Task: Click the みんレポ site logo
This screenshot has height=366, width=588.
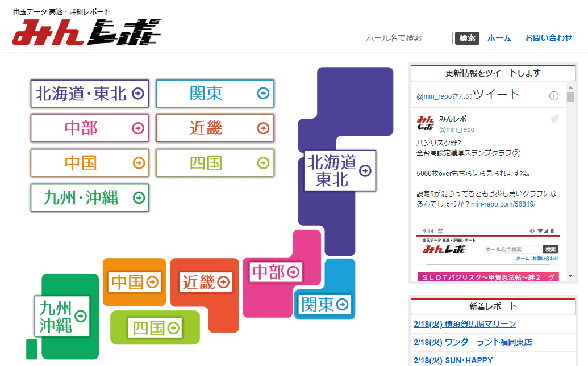Action: (86, 32)
